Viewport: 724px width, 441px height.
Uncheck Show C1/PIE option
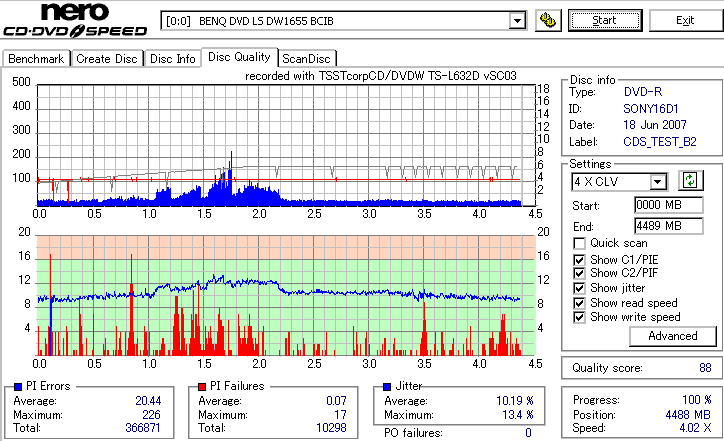[579, 260]
